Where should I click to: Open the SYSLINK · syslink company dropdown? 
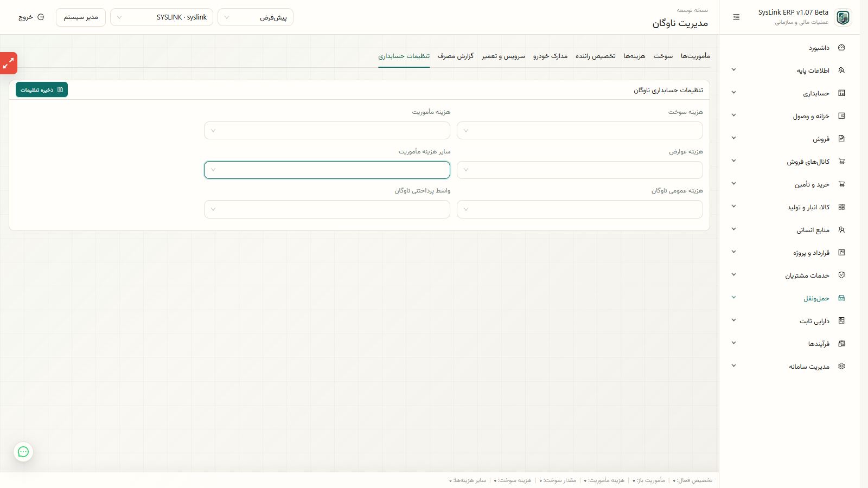162,17
